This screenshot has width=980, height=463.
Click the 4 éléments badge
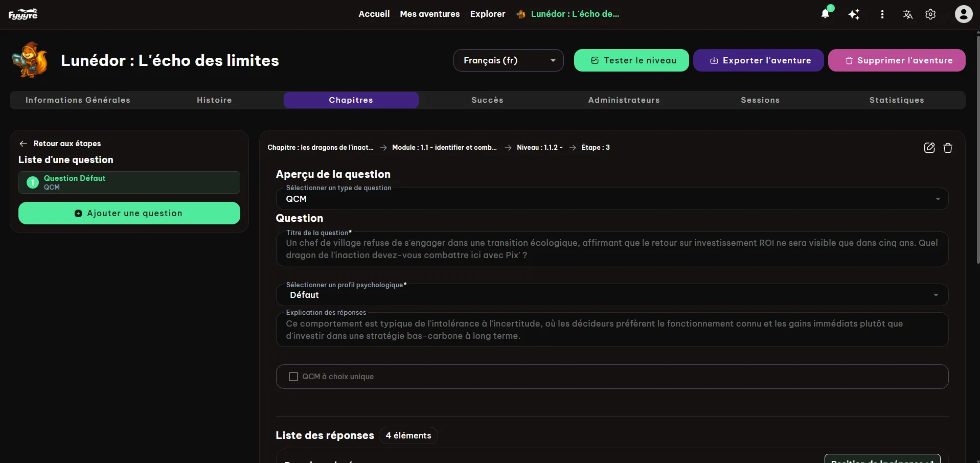408,435
